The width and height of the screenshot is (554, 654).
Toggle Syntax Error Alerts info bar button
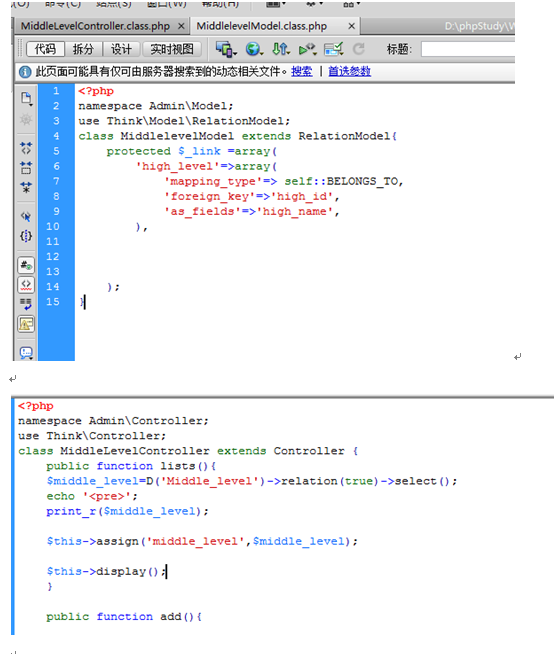tap(26, 324)
